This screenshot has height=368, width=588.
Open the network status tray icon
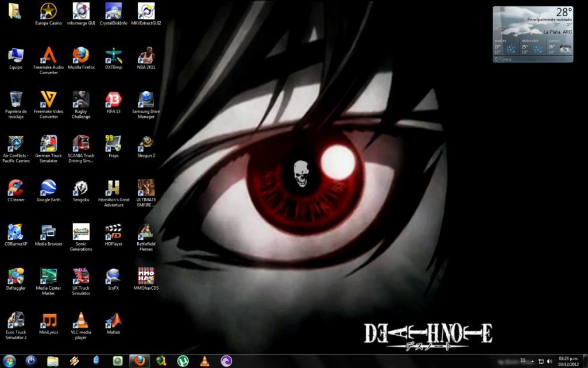coord(541,362)
